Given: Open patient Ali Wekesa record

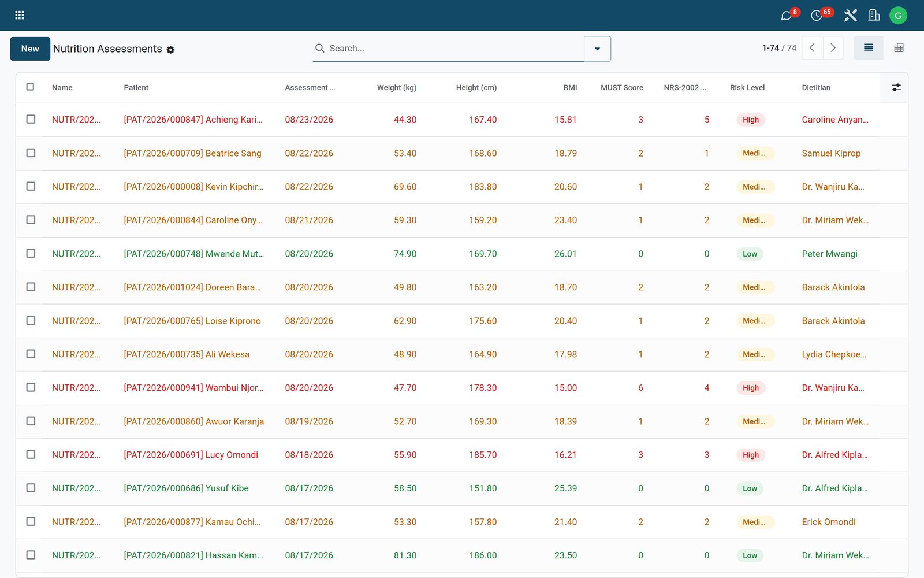Looking at the screenshot, I should (x=187, y=354).
